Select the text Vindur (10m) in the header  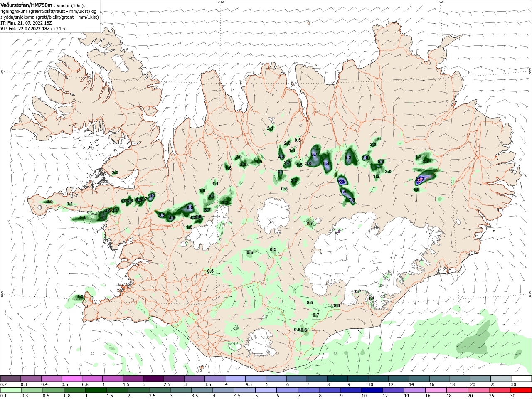click(71, 5)
